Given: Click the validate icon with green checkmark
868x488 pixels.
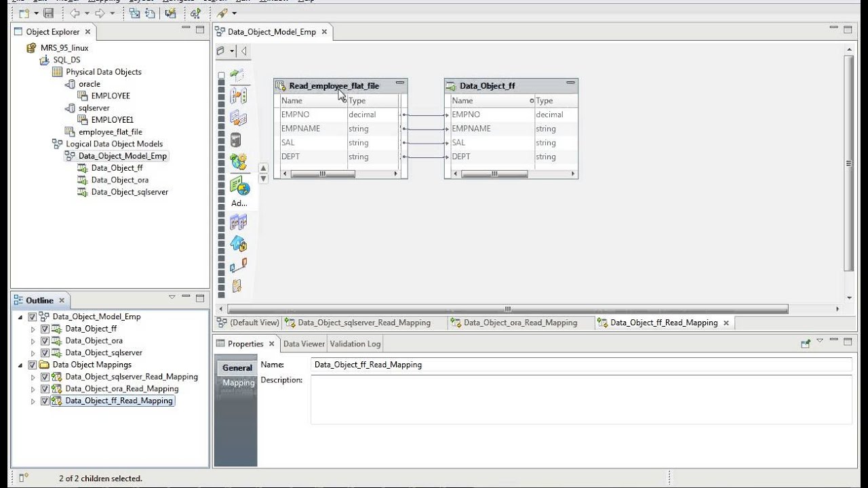Looking at the screenshot, I should pos(195,13).
